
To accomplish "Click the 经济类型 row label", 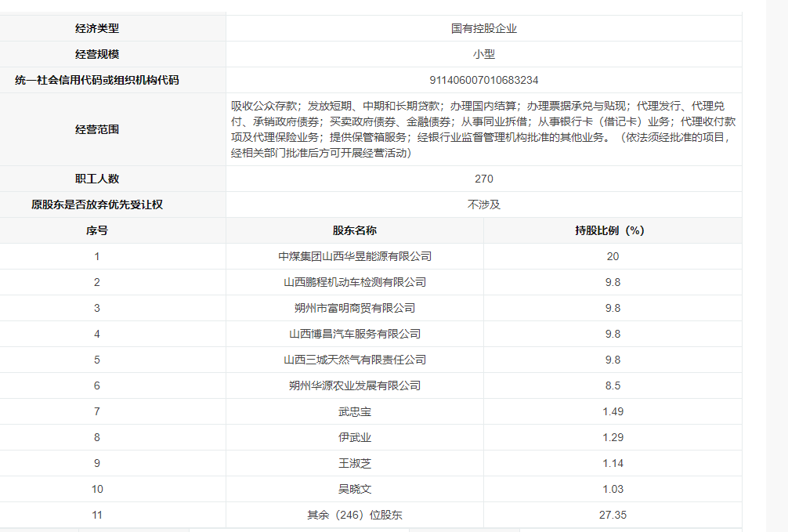I will (x=97, y=29).
